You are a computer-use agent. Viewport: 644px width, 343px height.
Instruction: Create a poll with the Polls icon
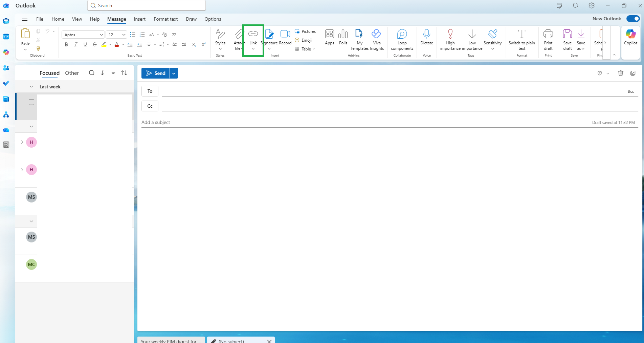pos(343,37)
